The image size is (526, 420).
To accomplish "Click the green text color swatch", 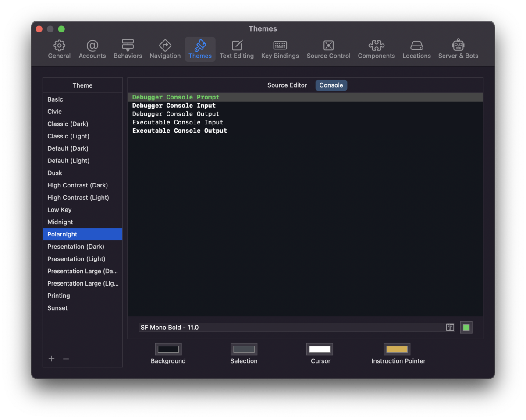I will click(466, 327).
